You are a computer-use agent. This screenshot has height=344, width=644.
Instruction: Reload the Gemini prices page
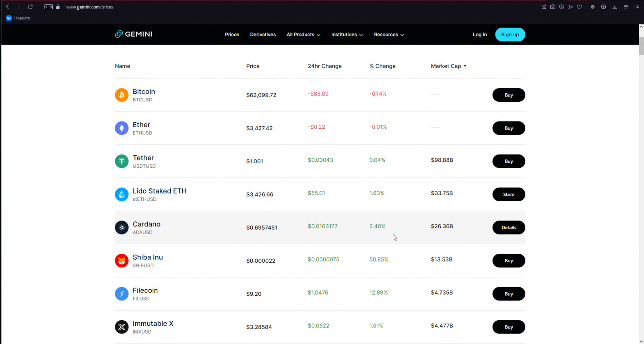click(30, 7)
